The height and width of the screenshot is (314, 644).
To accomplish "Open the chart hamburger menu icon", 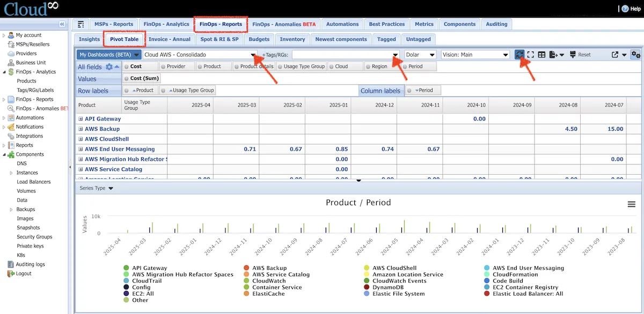I will coord(632,204).
